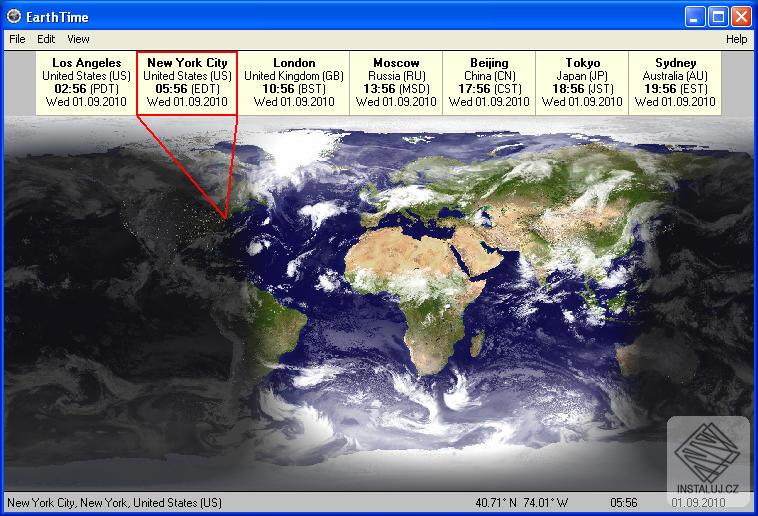Click status bar location 'New York City, New York'
The height and width of the screenshot is (516, 758).
click(115, 503)
